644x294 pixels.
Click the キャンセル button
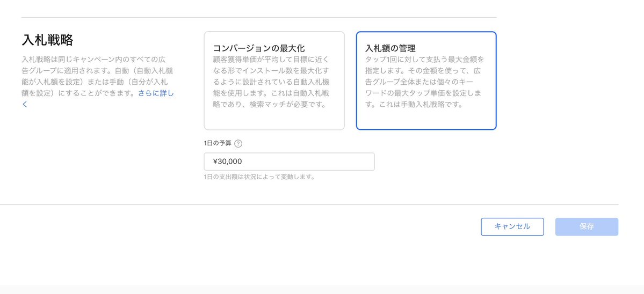coord(512,227)
